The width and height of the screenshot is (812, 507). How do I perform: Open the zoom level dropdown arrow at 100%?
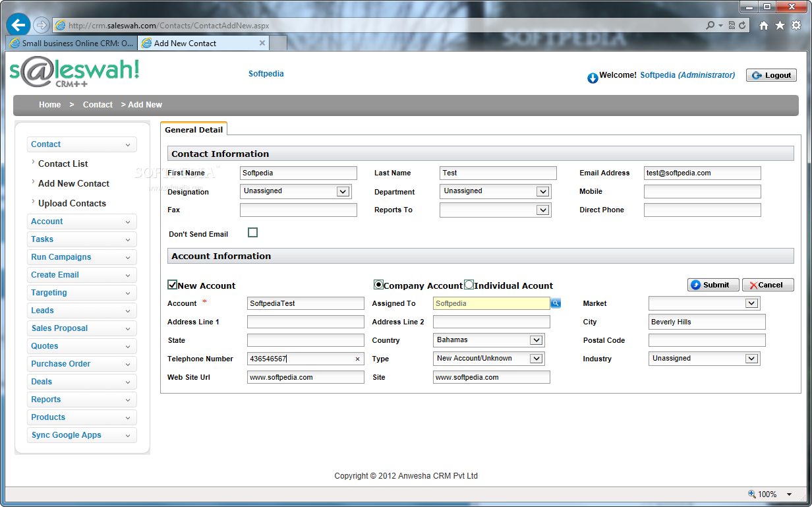[790, 494]
